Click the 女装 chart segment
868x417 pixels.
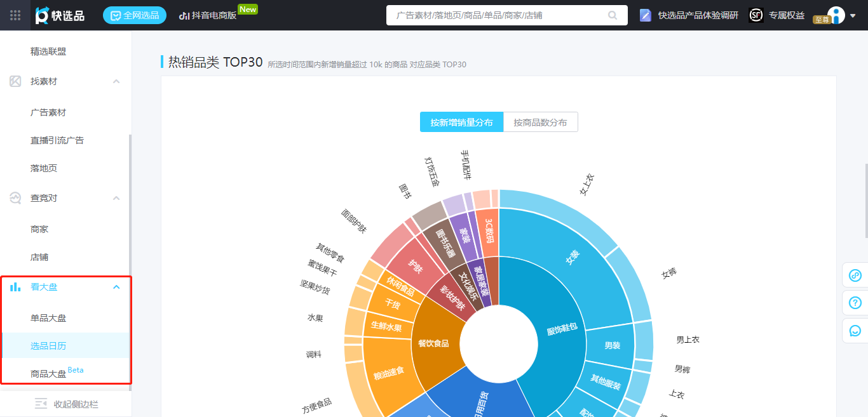pos(572,257)
